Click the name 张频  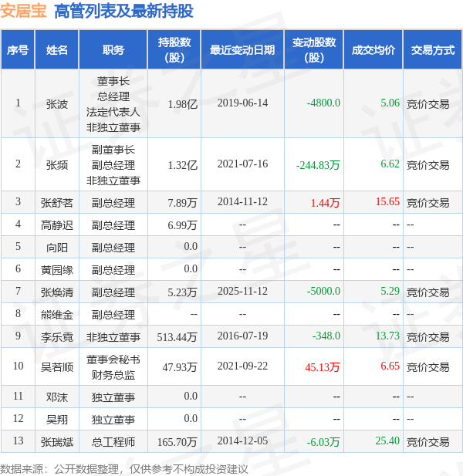point(57,165)
